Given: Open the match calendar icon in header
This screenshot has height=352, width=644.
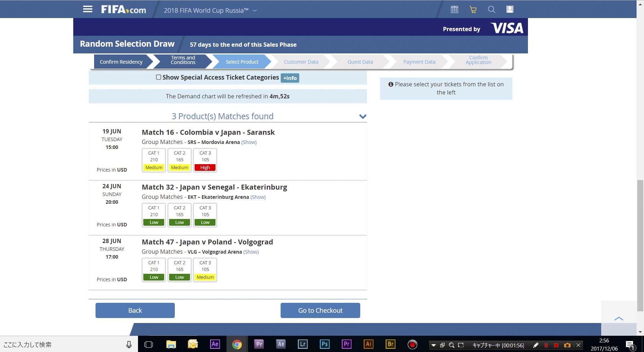Looking at the screenshot, I should tap(454, 10).
